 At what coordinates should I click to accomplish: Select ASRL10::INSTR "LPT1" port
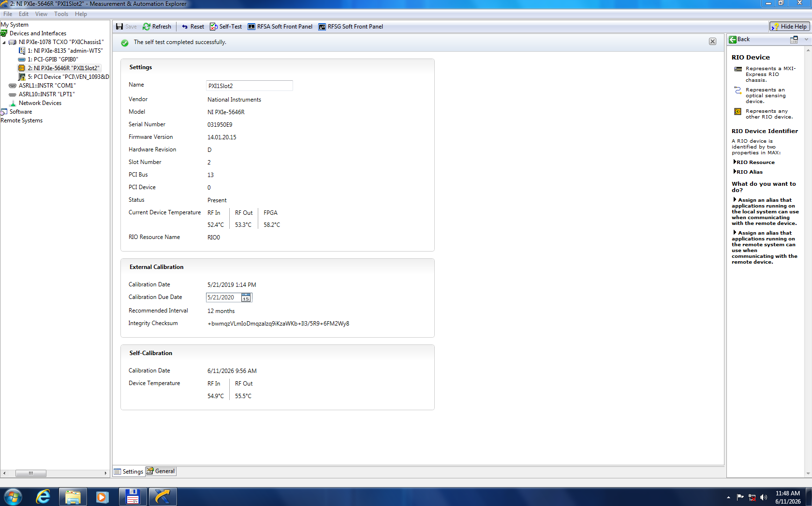(x=46, y=94)
